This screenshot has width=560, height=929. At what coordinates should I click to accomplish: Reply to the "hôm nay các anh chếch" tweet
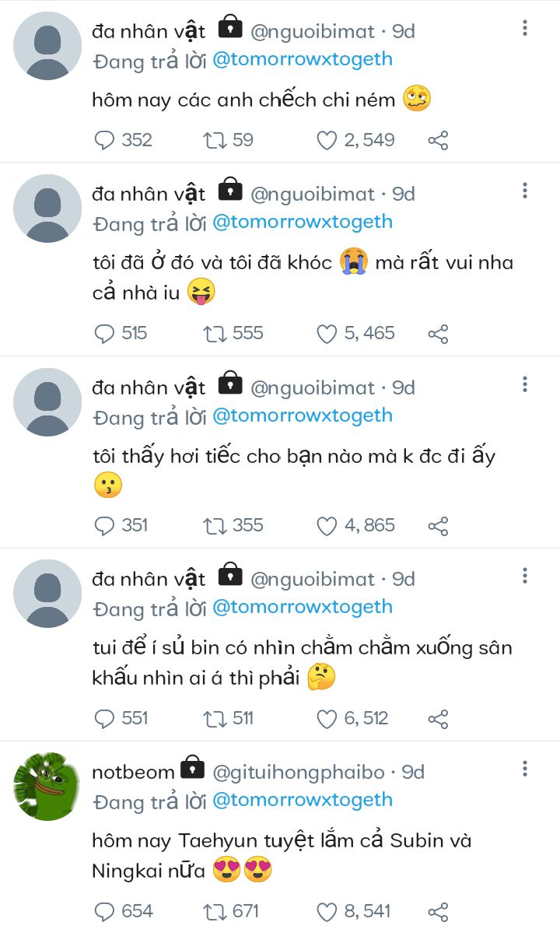coord(104,140)
